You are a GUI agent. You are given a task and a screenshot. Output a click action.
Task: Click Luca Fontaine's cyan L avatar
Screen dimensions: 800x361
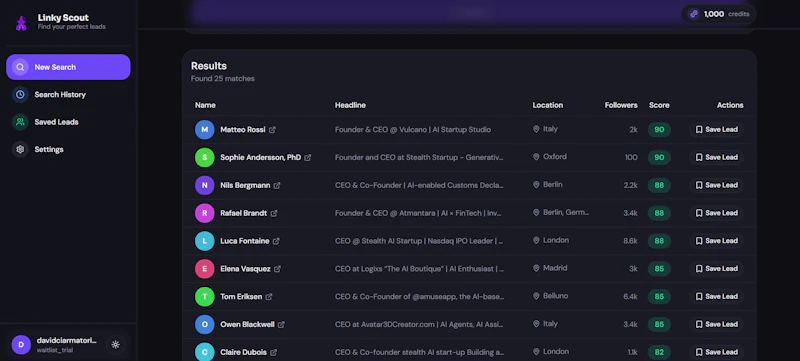coord(205,241)
